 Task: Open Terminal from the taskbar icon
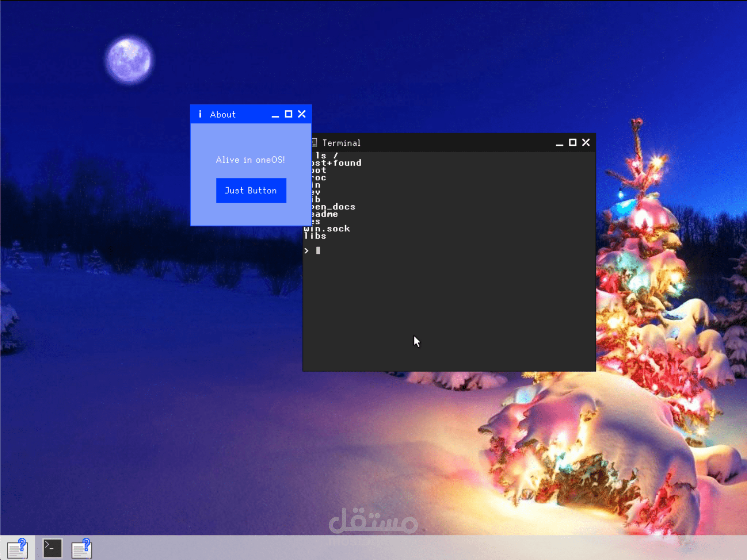coord(52,548)
